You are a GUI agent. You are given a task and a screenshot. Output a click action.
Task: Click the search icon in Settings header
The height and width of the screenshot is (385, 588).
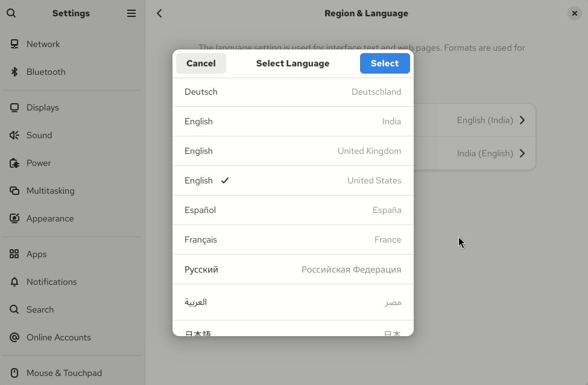[11, 13]
